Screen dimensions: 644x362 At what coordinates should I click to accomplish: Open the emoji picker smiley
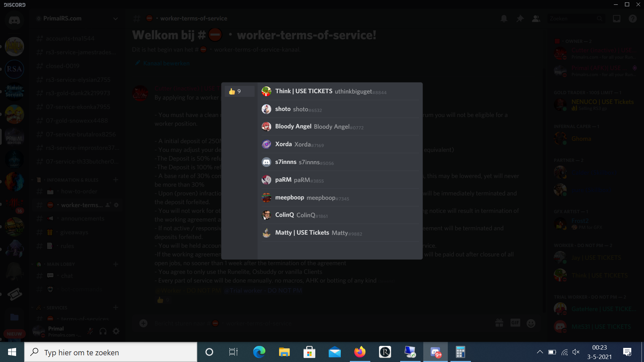point(531,323)
